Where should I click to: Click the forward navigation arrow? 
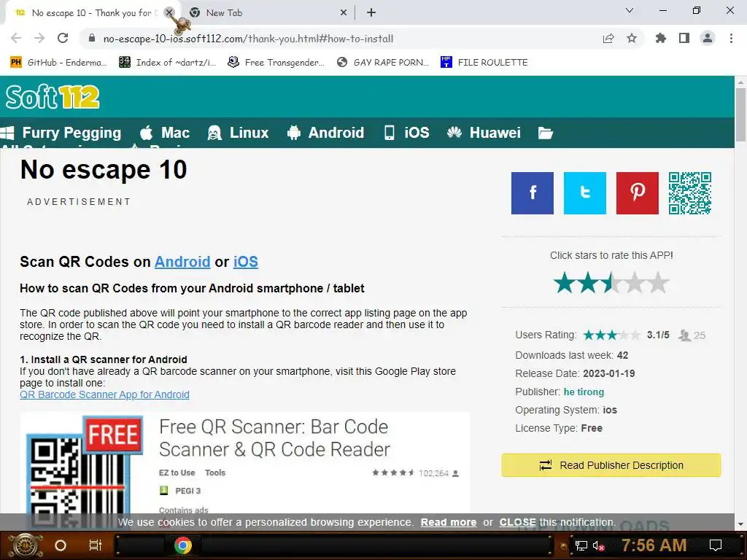(x=39, y=39)
